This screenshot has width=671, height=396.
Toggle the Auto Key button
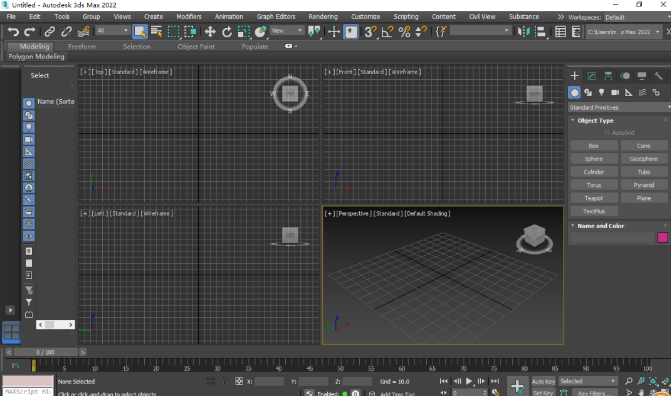pyautogui.click(x=543, y=381)
